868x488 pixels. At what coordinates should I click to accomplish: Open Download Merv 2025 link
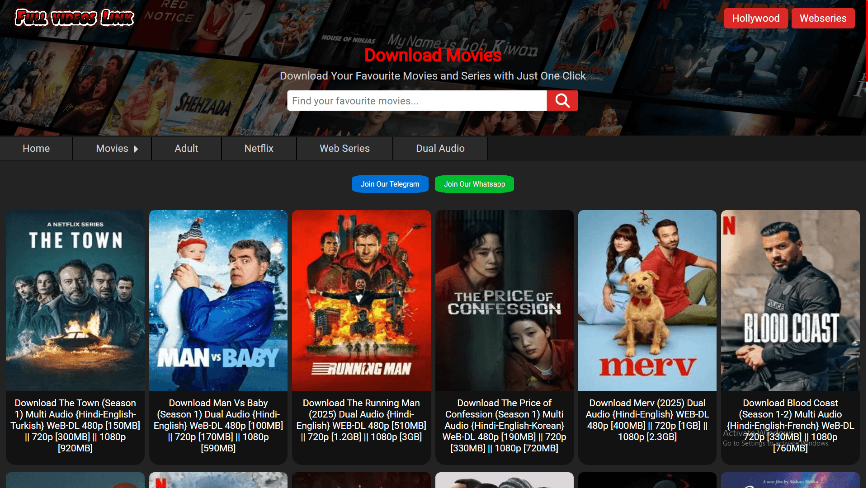pos(647,420)
